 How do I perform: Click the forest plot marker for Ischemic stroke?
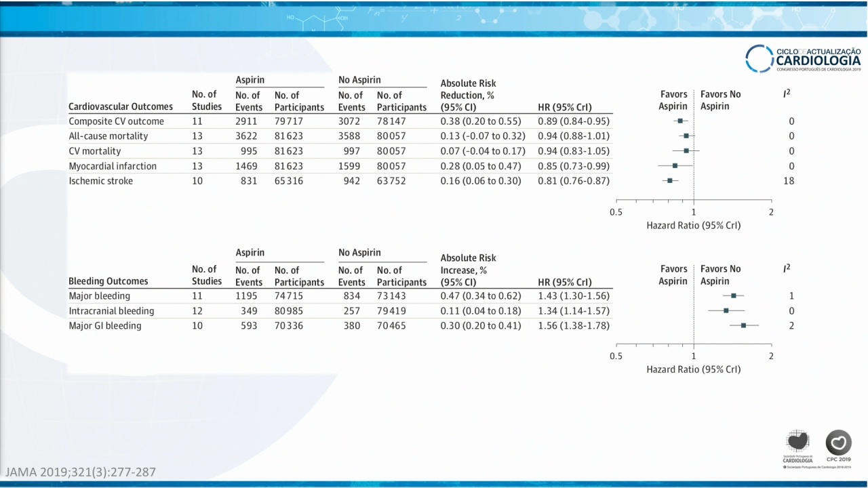[x=670, y=180]
